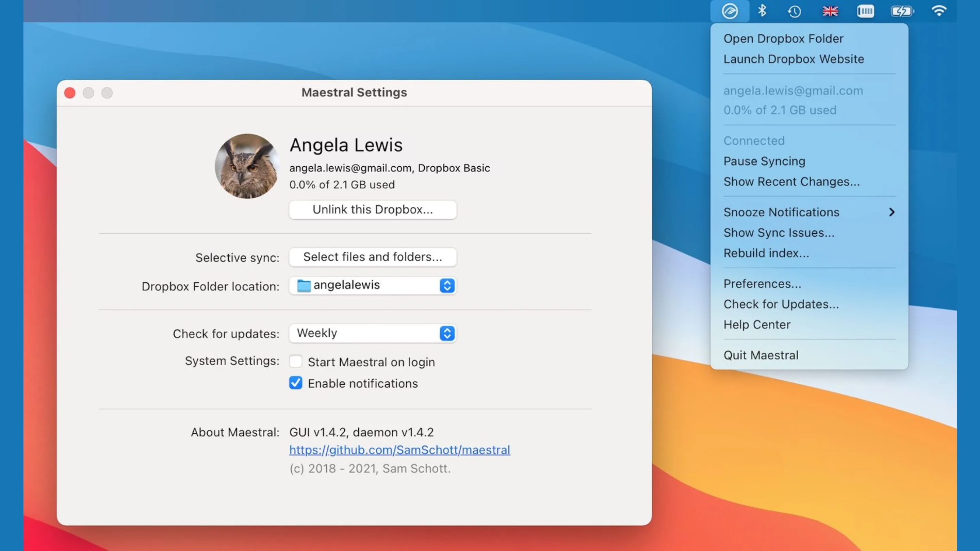The height and width of the screenshot is (551, 980).
Task: Open the Dropbox Folder location dropdown
Action: click(373, 286)
